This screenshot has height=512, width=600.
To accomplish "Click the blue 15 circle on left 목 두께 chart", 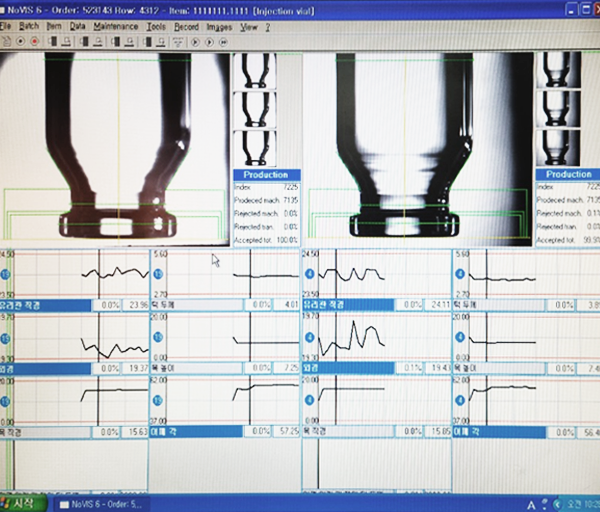I will pyautogui.click(x=156, y=274).
